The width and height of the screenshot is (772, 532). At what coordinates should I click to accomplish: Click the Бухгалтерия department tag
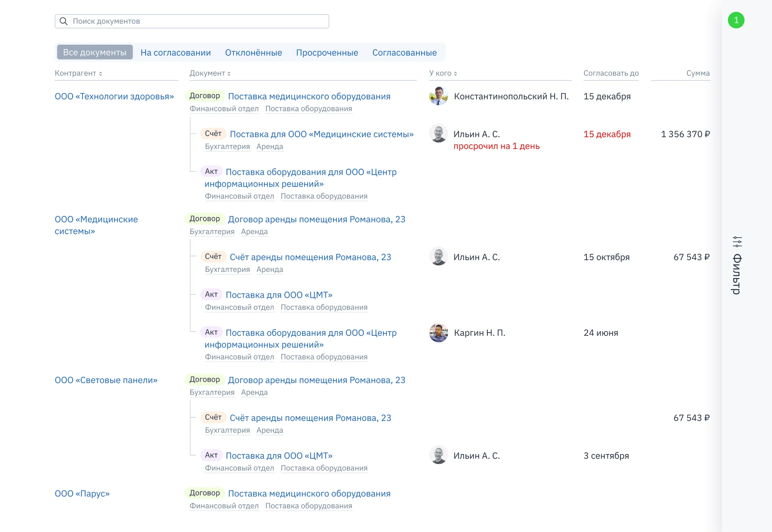(227, 147)
